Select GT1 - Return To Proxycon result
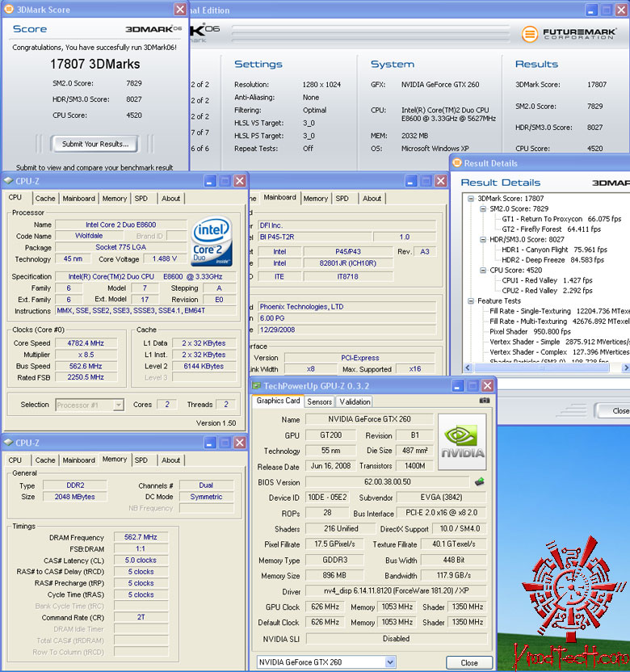Screen dimensions: 630x672 [x=561, y=219]
